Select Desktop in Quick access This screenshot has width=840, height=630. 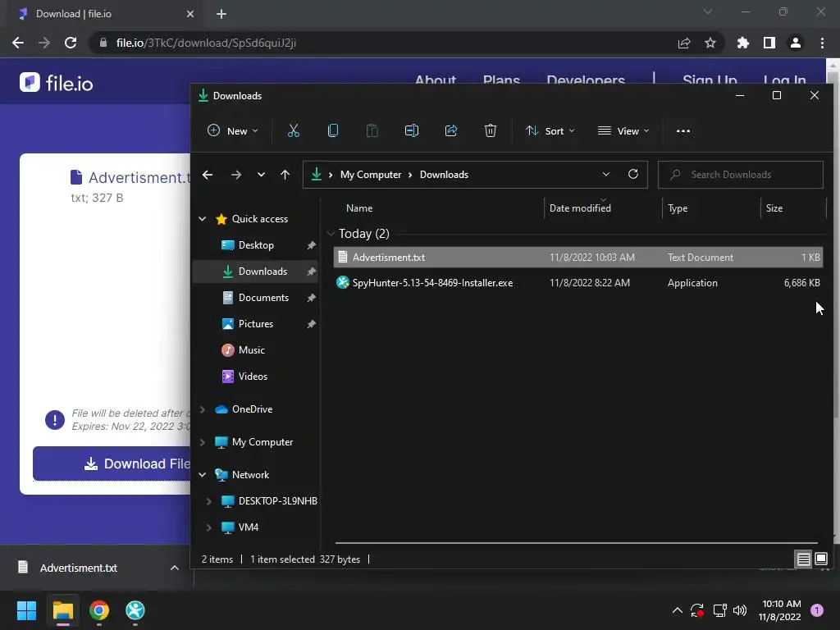pos(256,244)
